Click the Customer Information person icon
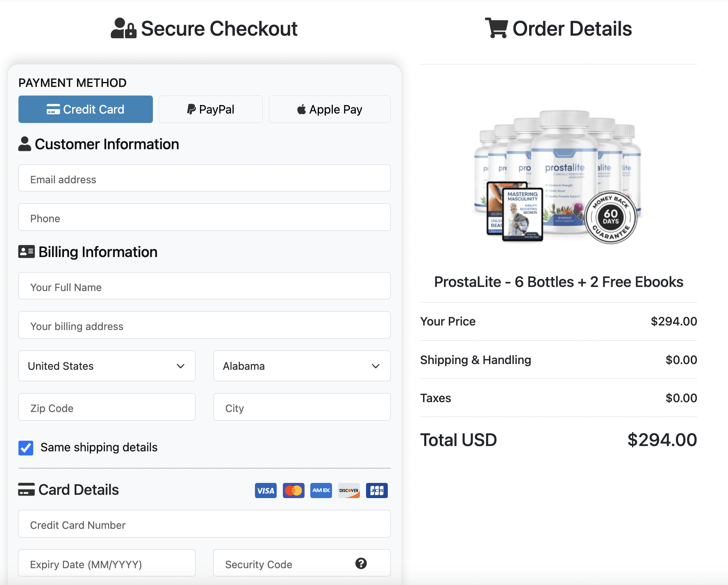The height and width of the screenshot is (585, 728). point(25,144)
